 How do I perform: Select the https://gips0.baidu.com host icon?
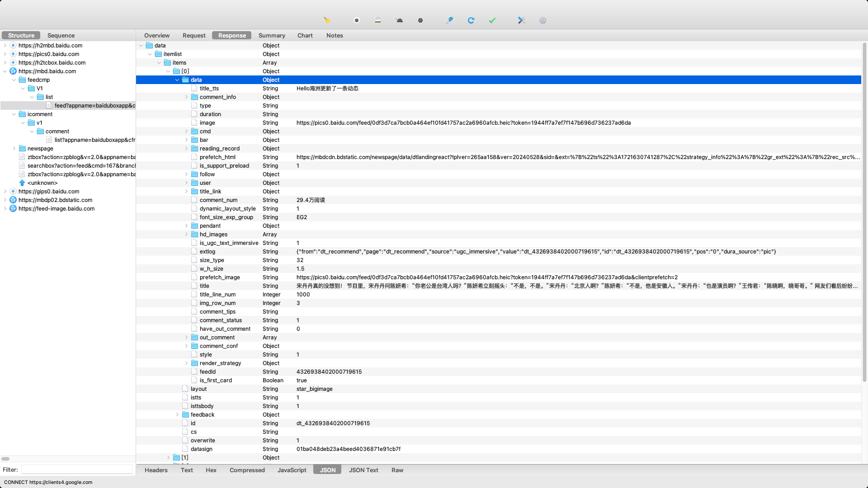tap(13, 191)
